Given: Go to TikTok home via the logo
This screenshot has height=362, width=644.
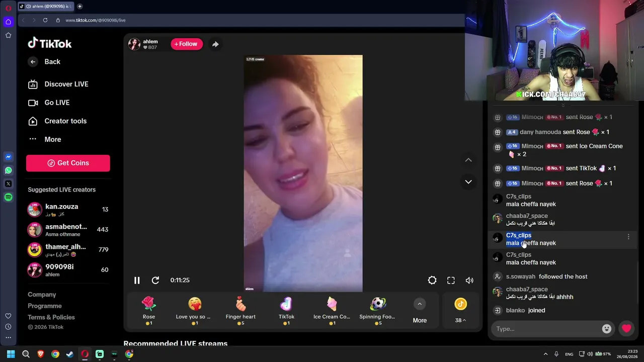Looking at the screenshot, I should pyautogui.click(x=50, y=43).
